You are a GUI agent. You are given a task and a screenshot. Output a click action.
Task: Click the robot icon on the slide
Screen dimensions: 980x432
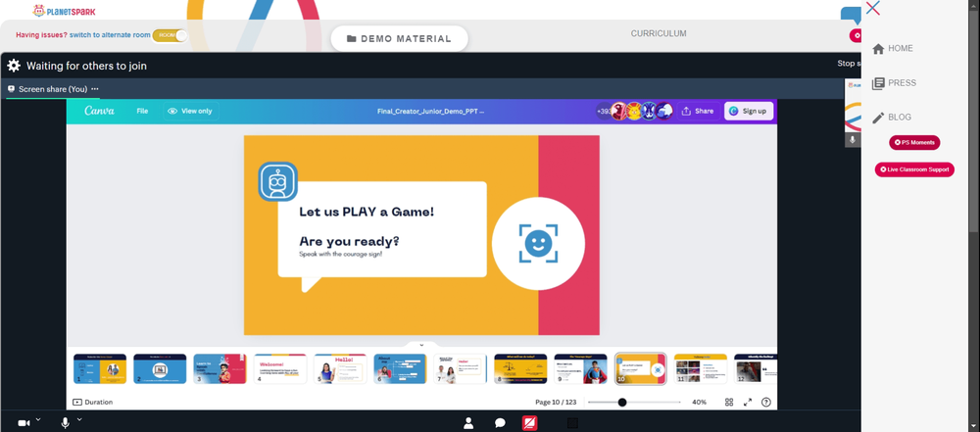pos(278,182)
